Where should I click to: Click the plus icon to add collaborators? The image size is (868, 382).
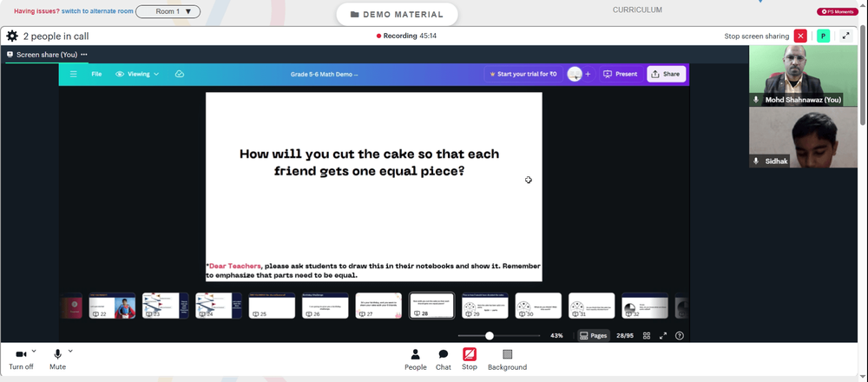(588, 74)
